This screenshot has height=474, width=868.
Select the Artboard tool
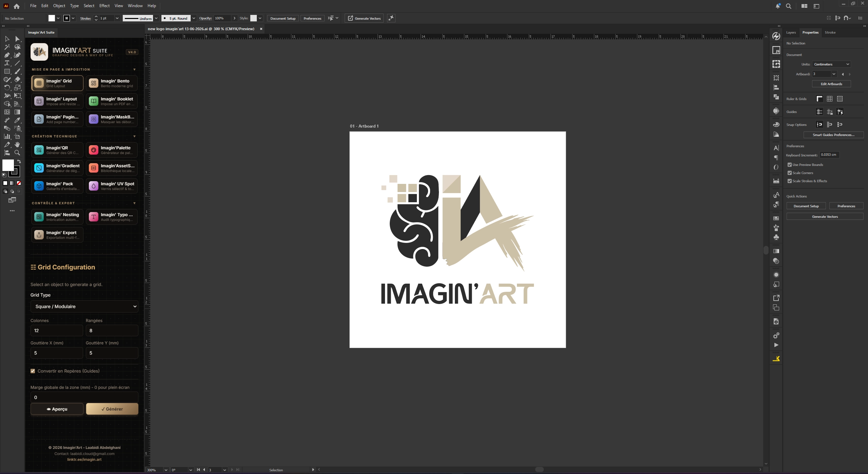coord(17,137)
